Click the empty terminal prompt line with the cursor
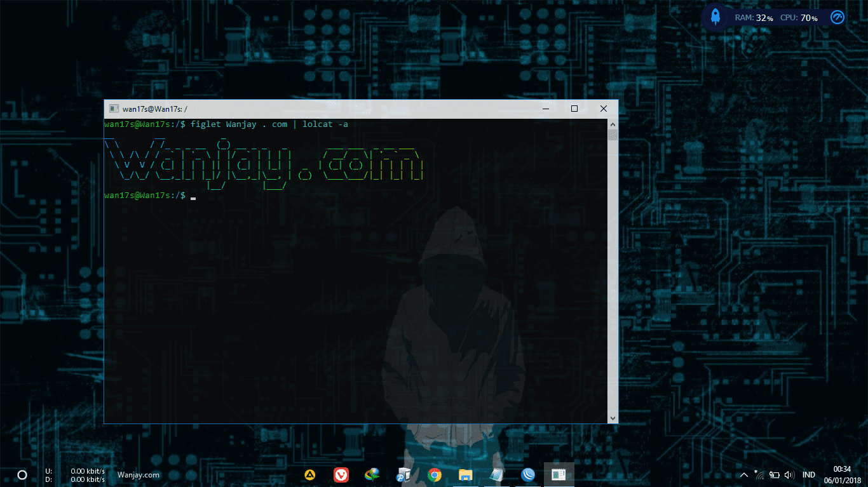The width and height of the screenshot is (868, 487). (x=150, y=196)
